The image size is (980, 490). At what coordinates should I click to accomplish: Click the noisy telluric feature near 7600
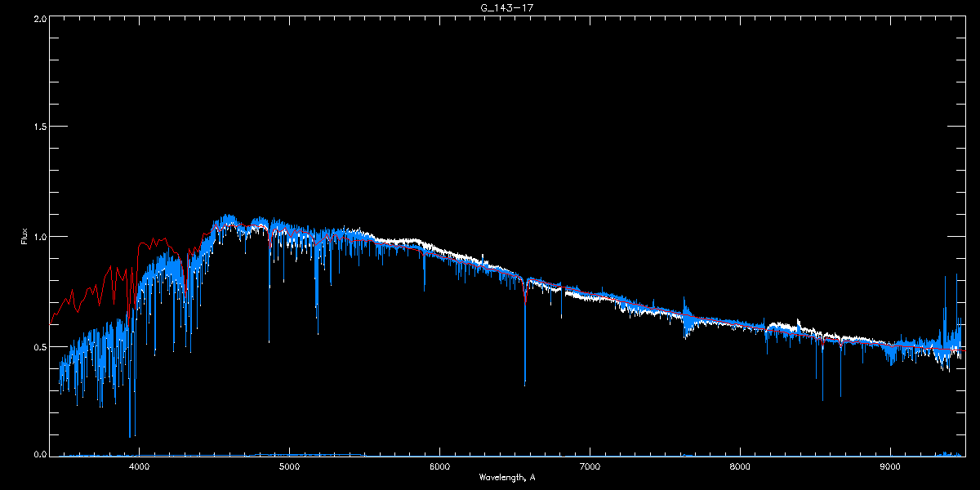686,318
